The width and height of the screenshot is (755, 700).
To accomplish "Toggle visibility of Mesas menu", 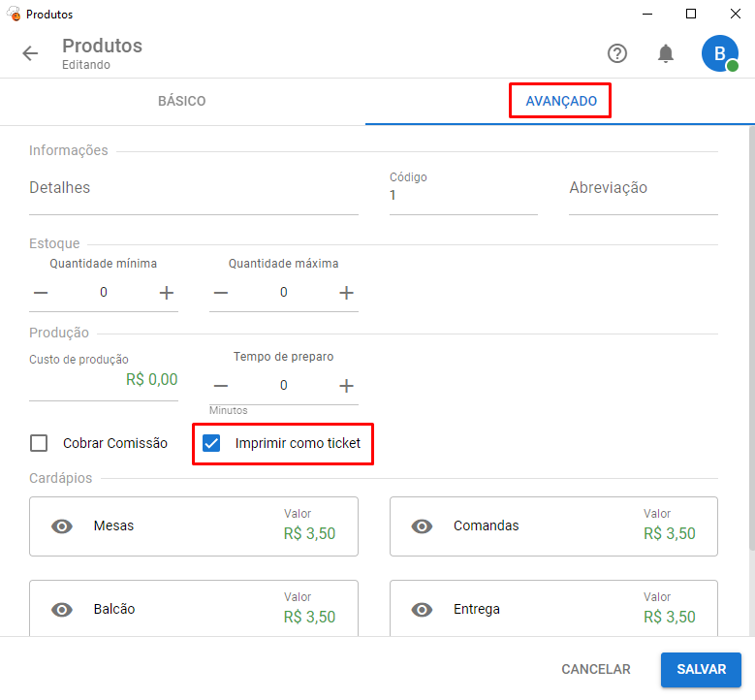I will (62, 526).
